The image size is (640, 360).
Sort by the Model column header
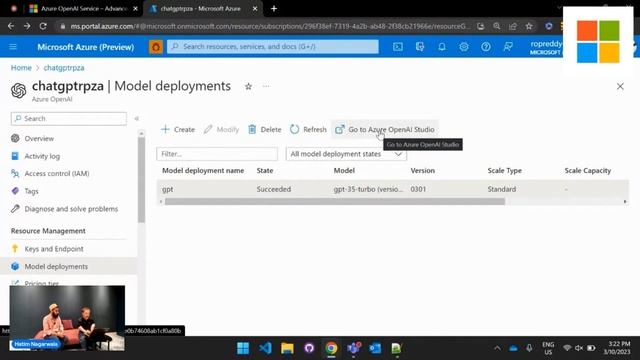(344, 171)
